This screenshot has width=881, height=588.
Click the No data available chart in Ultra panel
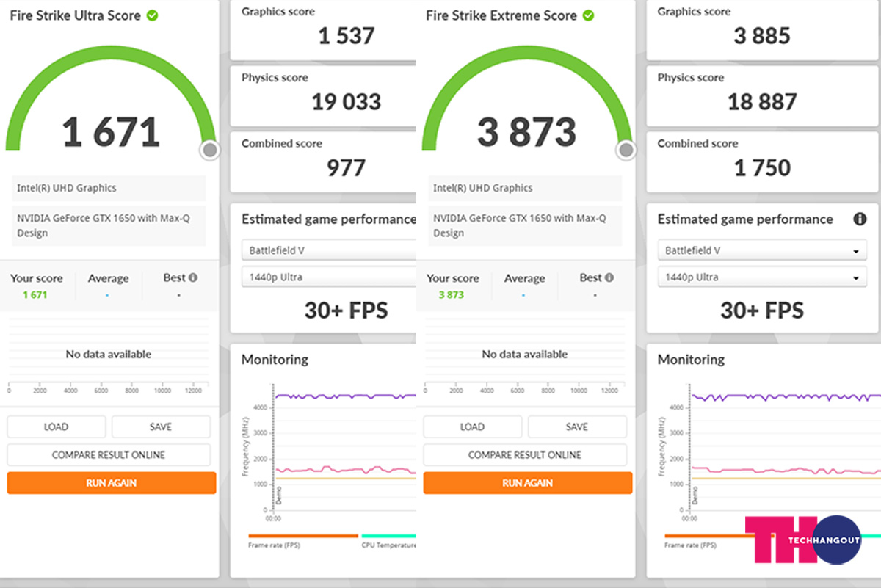(109, 354)
